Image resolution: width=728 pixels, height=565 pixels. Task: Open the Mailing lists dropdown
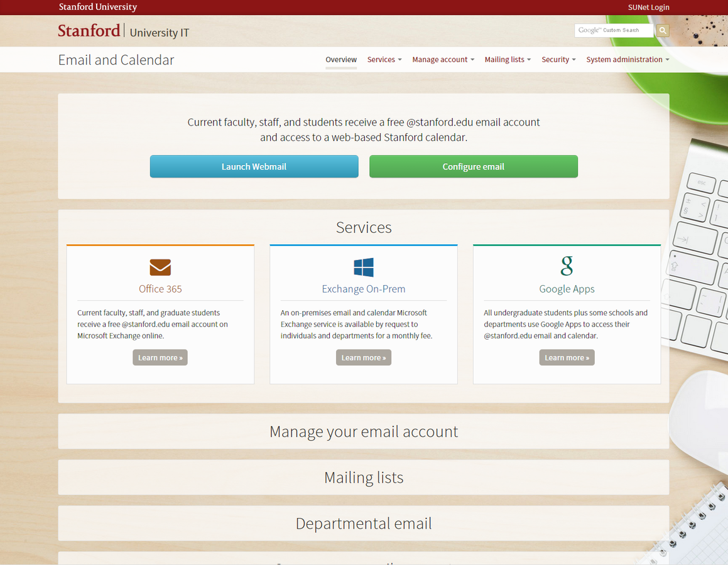pyautogui.click(x=508, y=60)
